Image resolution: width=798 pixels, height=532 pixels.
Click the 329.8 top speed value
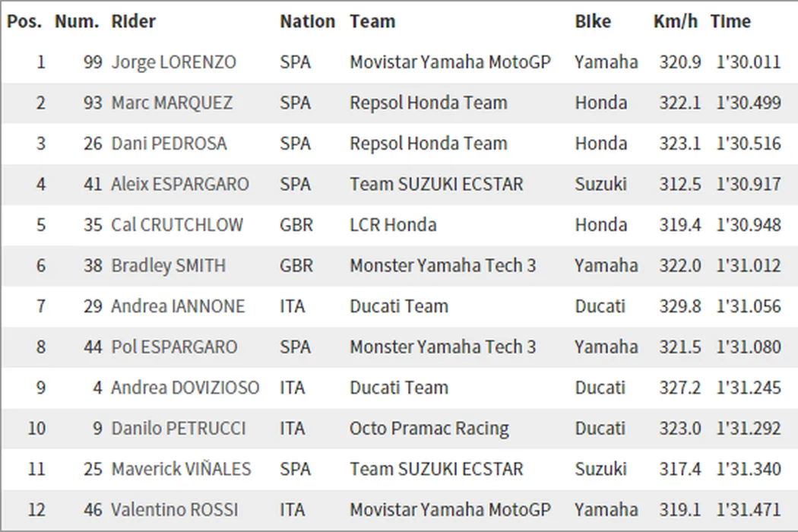[x=680, y=306]
